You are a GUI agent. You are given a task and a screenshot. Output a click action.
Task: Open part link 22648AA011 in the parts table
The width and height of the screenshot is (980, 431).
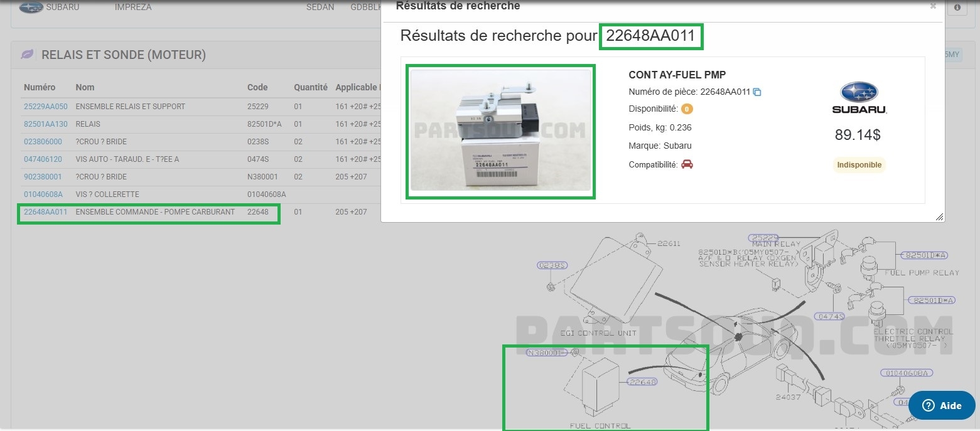point(46,212)
